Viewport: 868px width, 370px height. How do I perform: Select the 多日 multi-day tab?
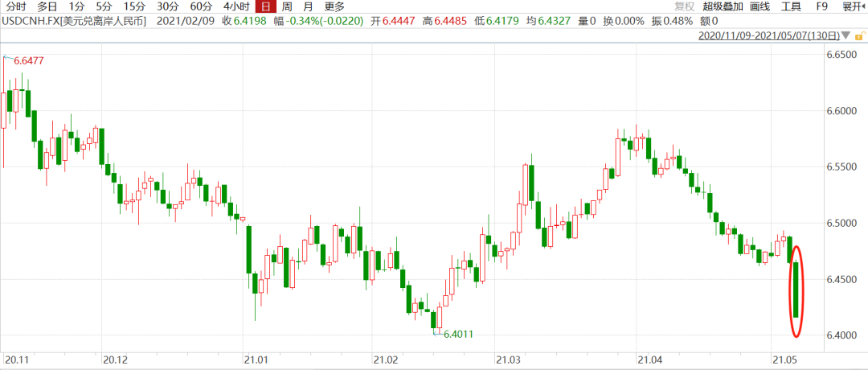(48, 6)
